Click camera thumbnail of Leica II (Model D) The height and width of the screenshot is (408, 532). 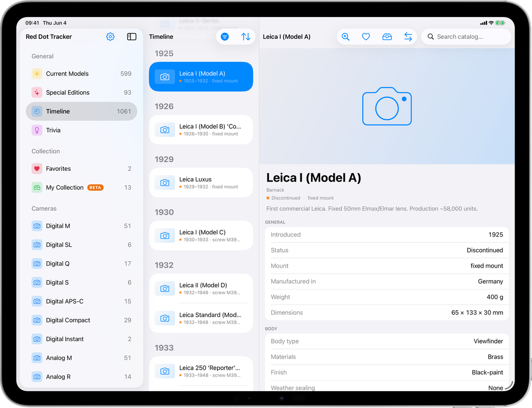pyautogui.click(x=165, y=288)
